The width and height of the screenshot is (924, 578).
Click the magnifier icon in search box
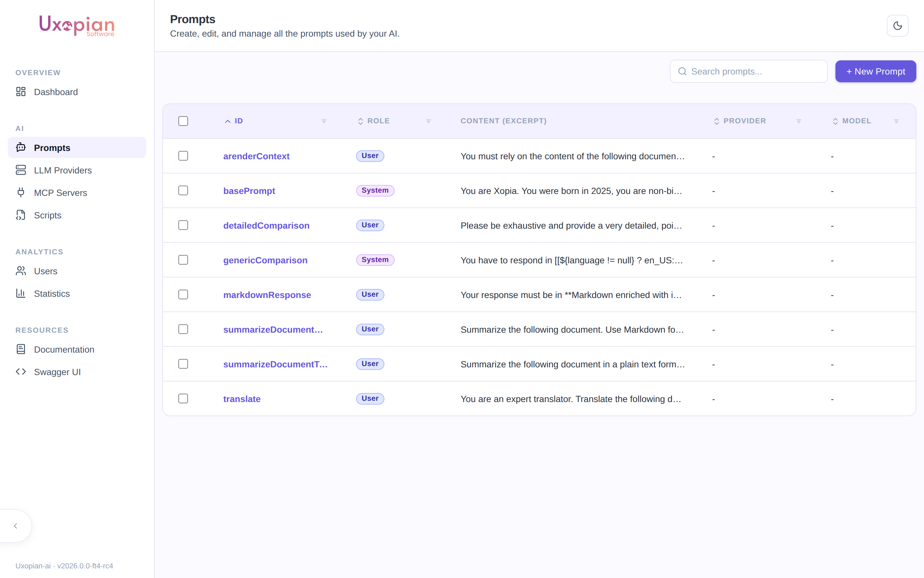pyautogui.click(x=682, y=72)
